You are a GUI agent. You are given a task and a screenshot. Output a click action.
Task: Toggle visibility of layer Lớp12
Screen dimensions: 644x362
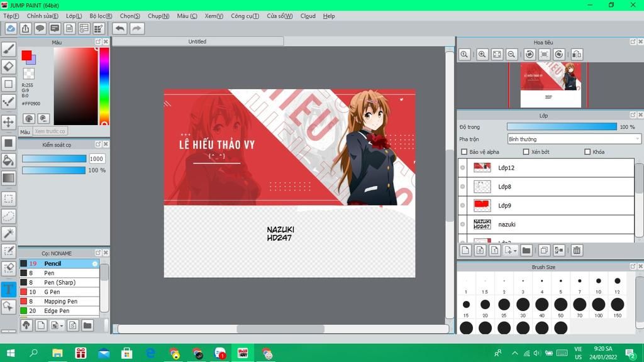tap(463, 167)
